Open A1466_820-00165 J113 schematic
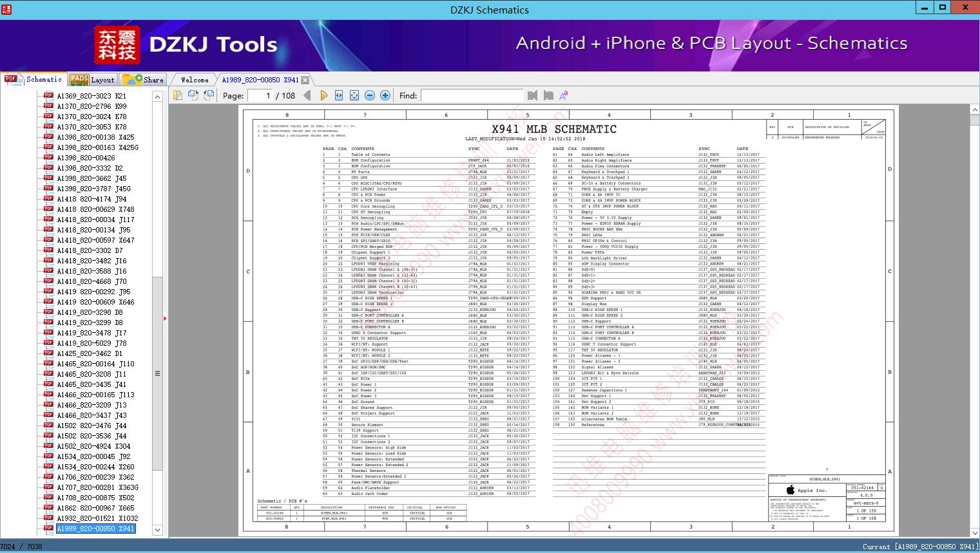Viewport: 980px width, 553px height. 95,395
